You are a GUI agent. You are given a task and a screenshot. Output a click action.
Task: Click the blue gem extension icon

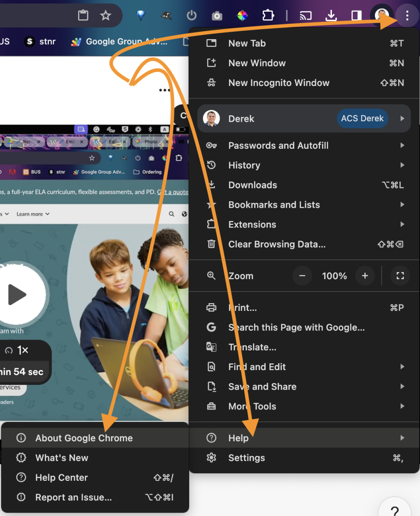click(x=141, y=16)
